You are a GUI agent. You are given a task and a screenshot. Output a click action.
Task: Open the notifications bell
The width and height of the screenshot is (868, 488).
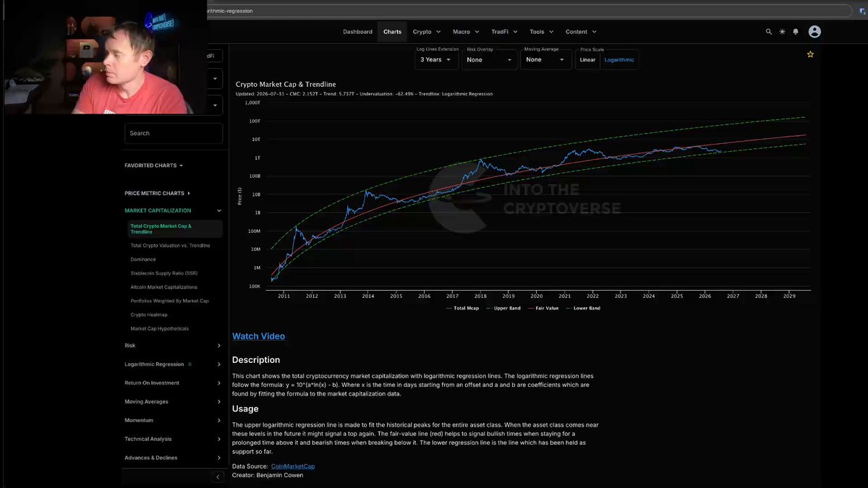point(796,32)
